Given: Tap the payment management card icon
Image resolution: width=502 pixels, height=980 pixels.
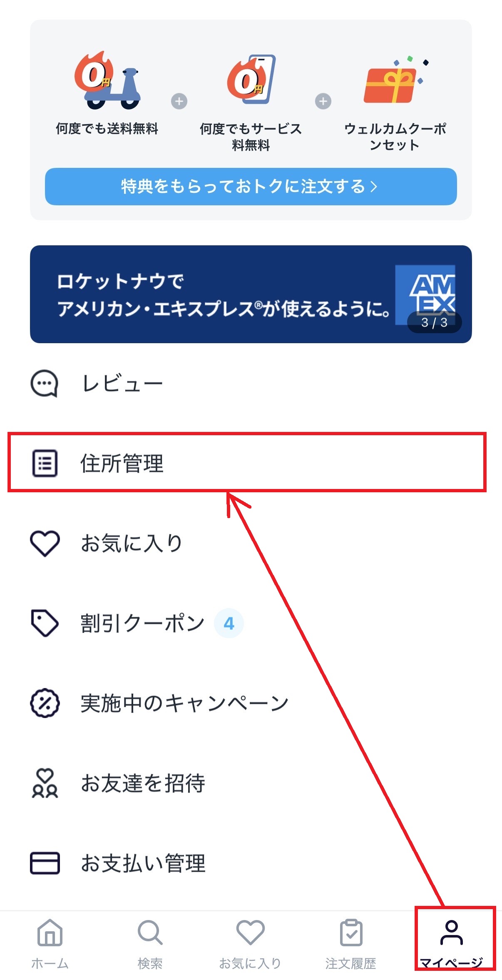Looking at the screenshot, I should [x=45, y=863].
